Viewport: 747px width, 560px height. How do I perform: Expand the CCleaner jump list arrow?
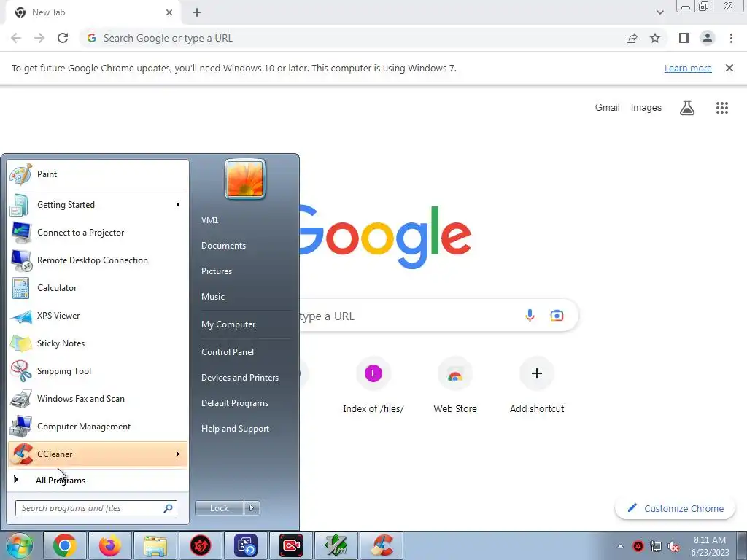click(178, 454)
